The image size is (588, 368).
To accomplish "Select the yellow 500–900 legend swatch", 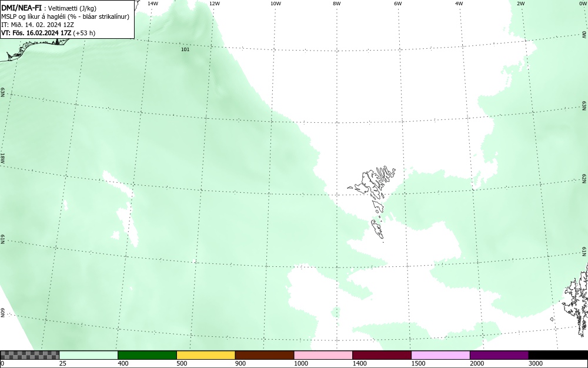I will click(206, 355).
